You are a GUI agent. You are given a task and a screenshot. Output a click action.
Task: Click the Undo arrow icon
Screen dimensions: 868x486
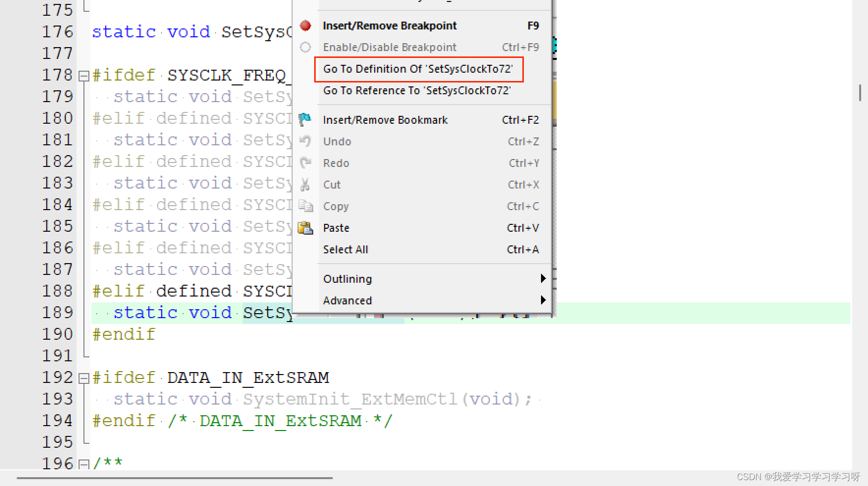305,141
